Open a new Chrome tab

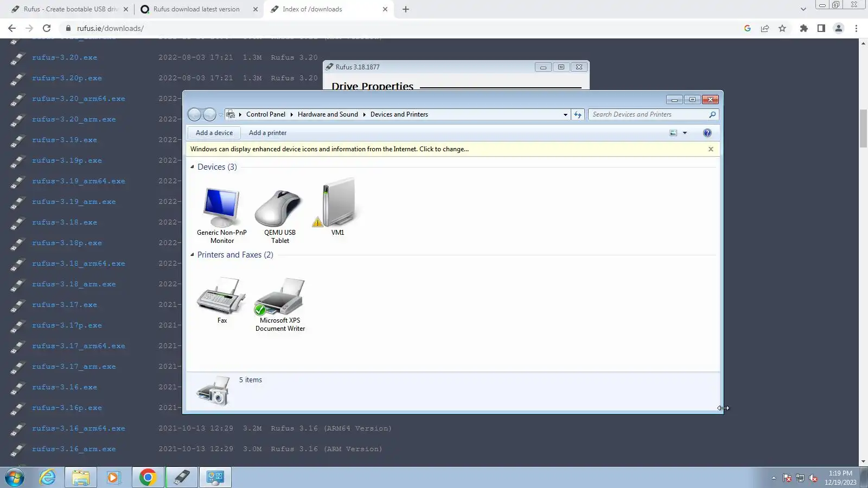[x=406, y=9]
